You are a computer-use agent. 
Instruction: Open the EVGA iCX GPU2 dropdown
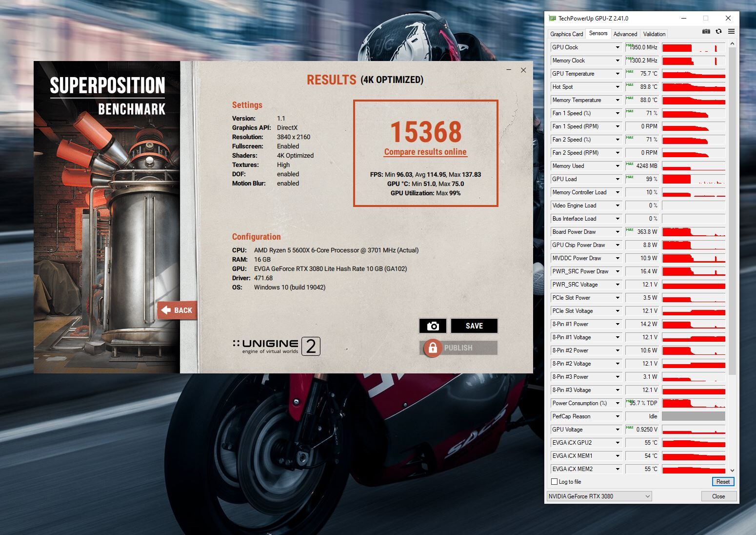coord(617,443)
